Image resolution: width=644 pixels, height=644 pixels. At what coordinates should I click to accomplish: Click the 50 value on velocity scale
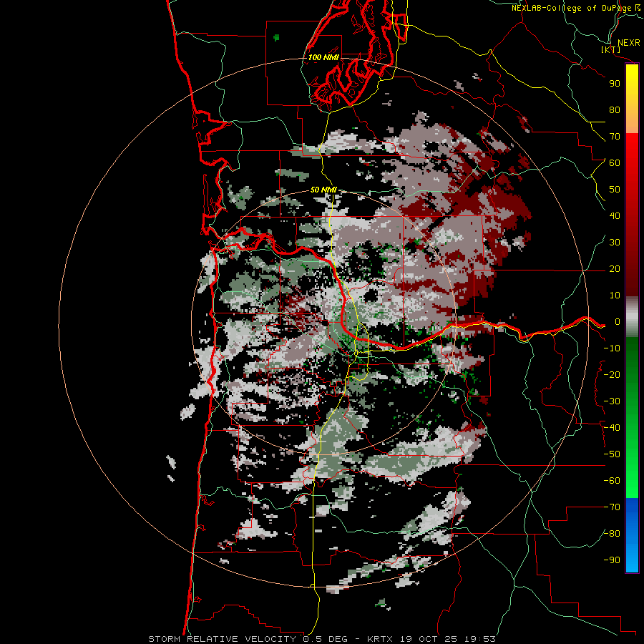point(615,190)
